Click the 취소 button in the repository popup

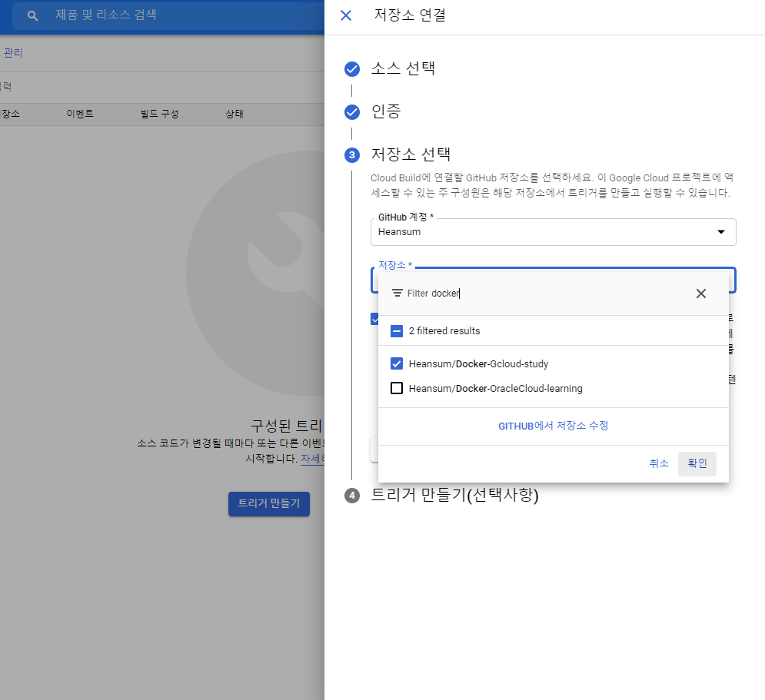pos(659,463)
